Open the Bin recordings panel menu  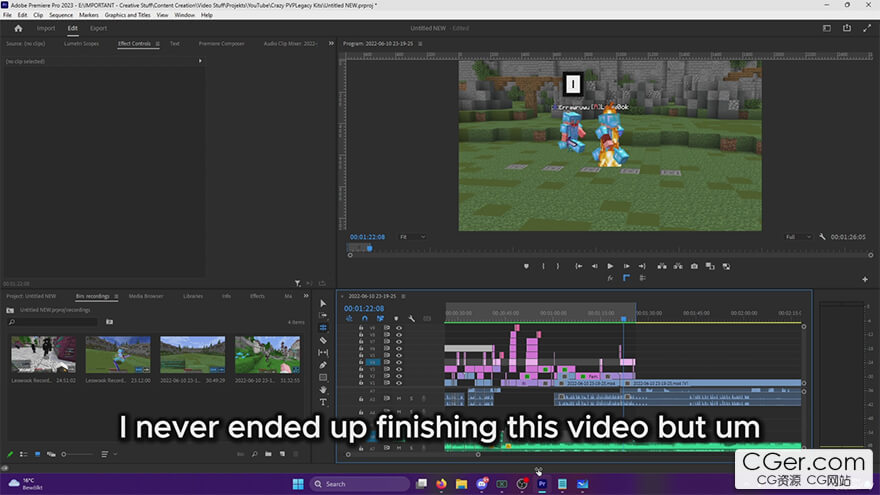(x=116, y=296)
